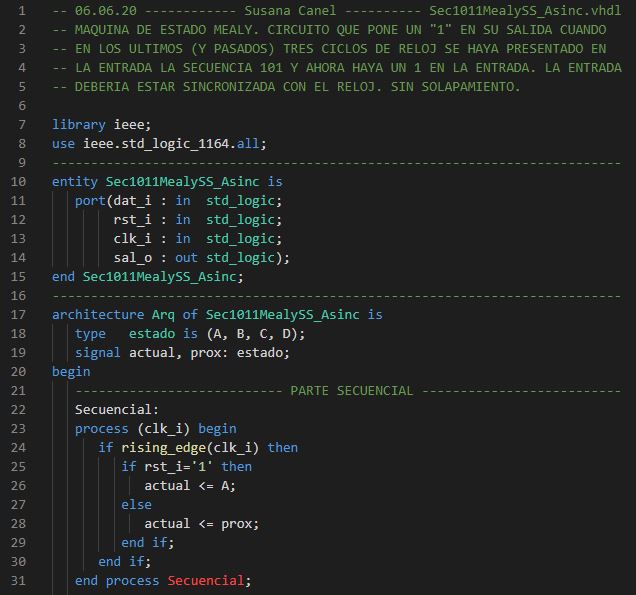Click the 'PARTE SECUENCIAL' comment heading

[x=351, y=390]
